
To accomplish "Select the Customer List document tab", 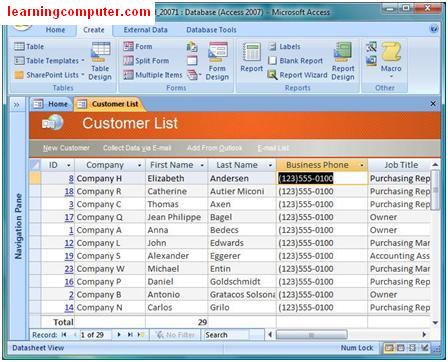I will pyautogui.click(x=110, y=104).
